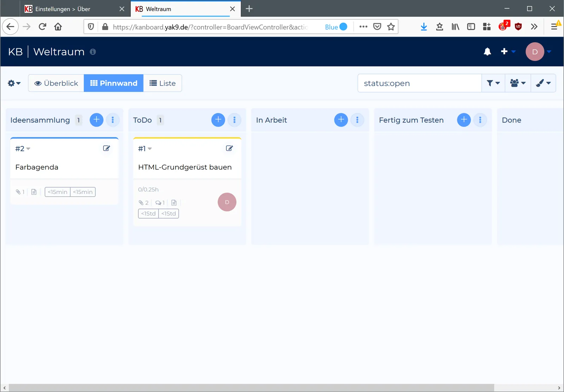Image resolution: width=564 pixels, height=392 pixels.
Task: Open the uBlock Origin extension icon
Action: point(518,27)
